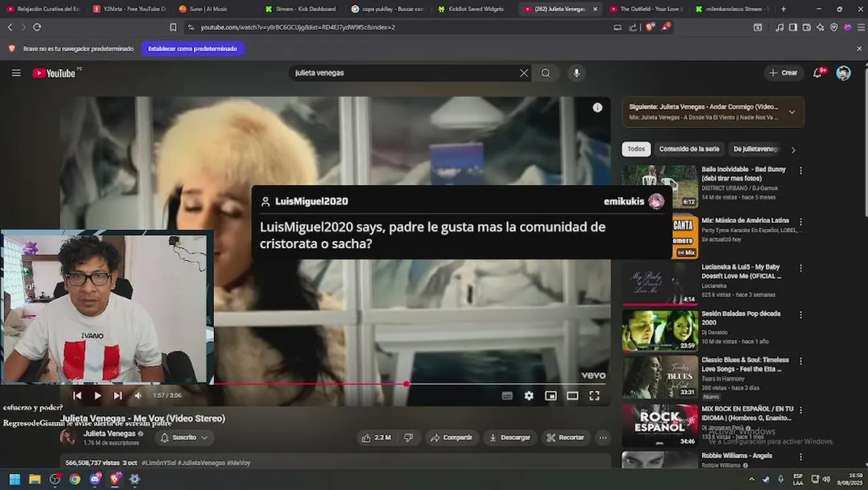The height and width of the screenshot is (490, 868).
Task: Select the Contenido de la serie chip
Action: [689, 149]
